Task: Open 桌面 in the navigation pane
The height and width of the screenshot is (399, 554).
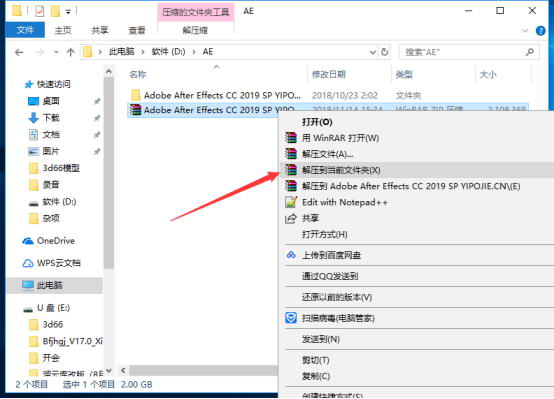Action: [44, 101]
